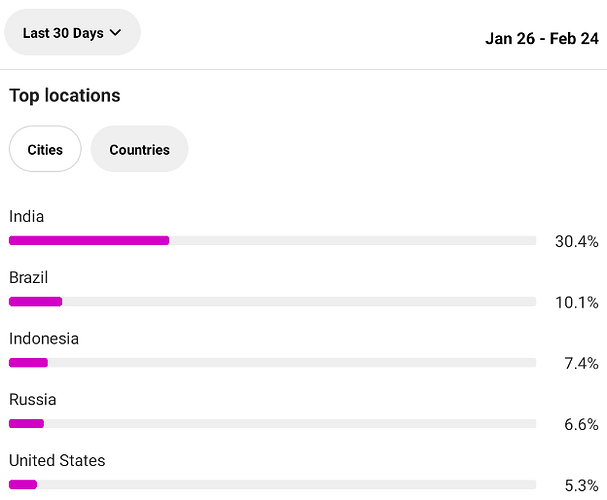Click the Indonesia progress bar
Image resolution: width=607 pixels, height=500 pixels.
tap(273, 363)
